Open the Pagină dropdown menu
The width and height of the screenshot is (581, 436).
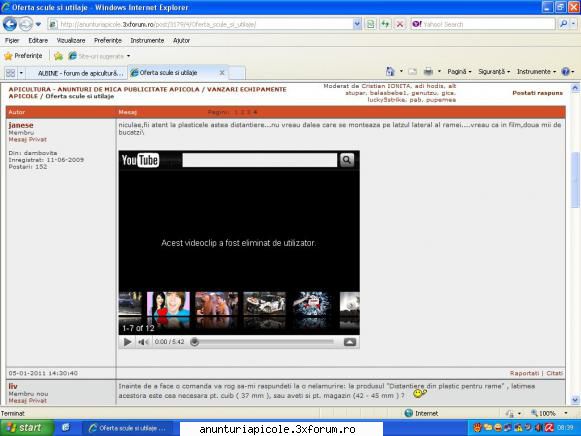[x=459, y=71]
